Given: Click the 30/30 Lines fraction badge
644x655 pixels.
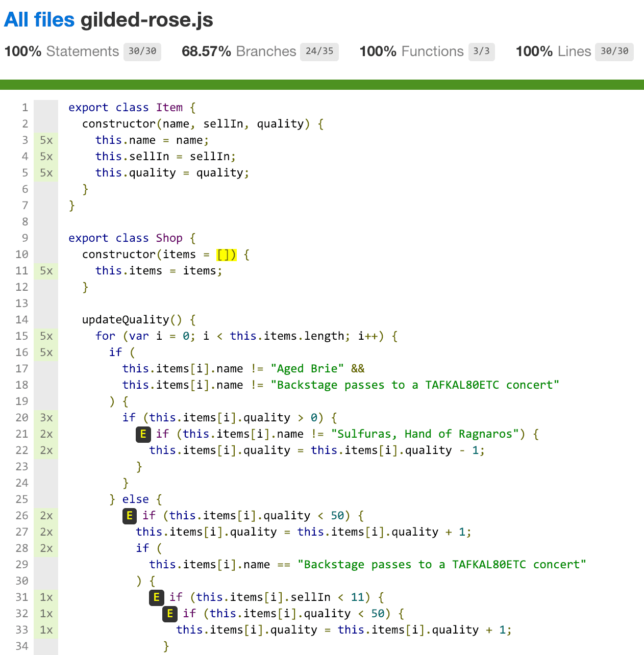Looking at the screenshot, I should 614,52.
